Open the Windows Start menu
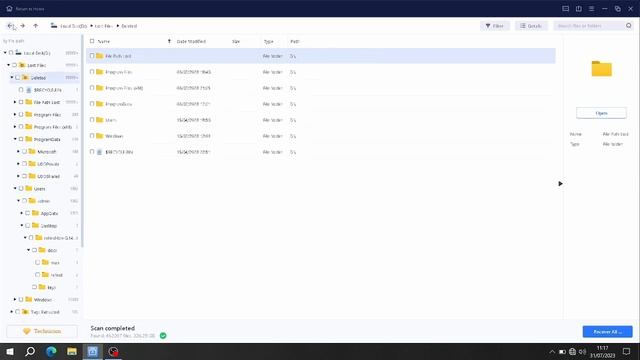The width and height of the screenshot is (640, 360). [x=10, y=351]
